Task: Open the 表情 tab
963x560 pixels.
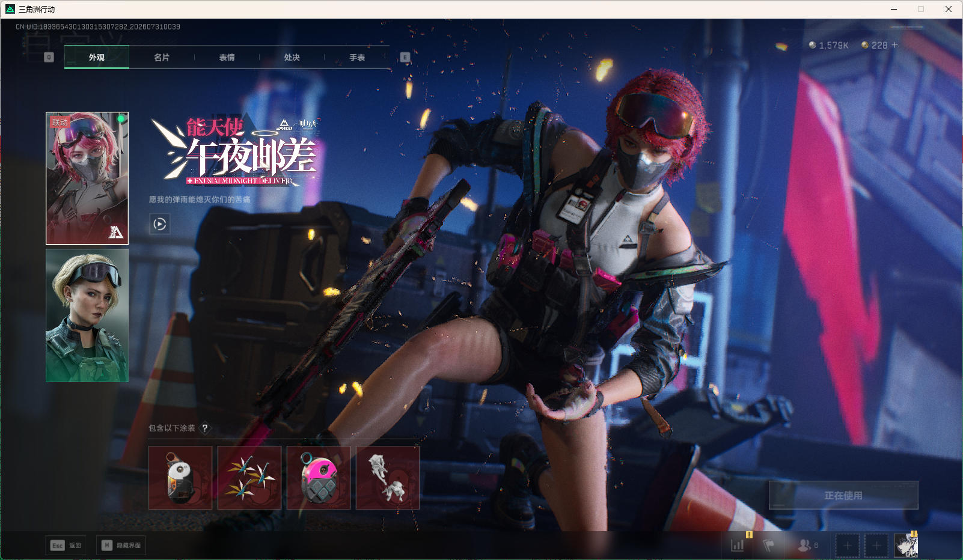Action: pos(227,58)
